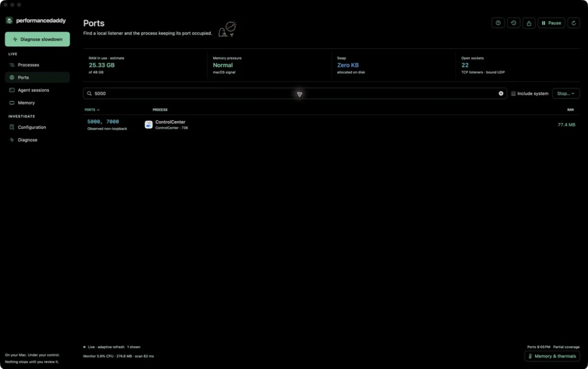Click the Swap Zero KB stat
Viewport: 588px width, 369px height.
[x=348, y=65]
